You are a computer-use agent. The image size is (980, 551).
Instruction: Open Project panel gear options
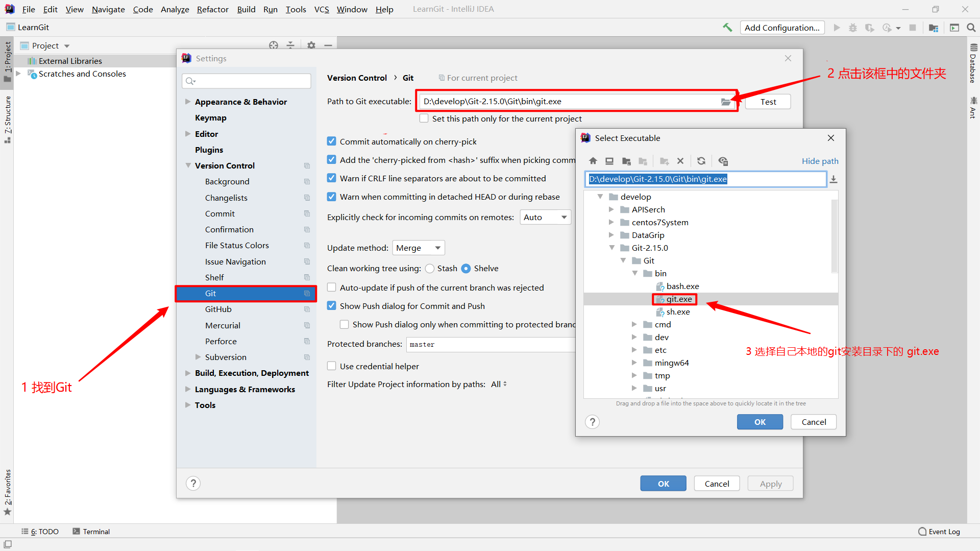(311, 45)
